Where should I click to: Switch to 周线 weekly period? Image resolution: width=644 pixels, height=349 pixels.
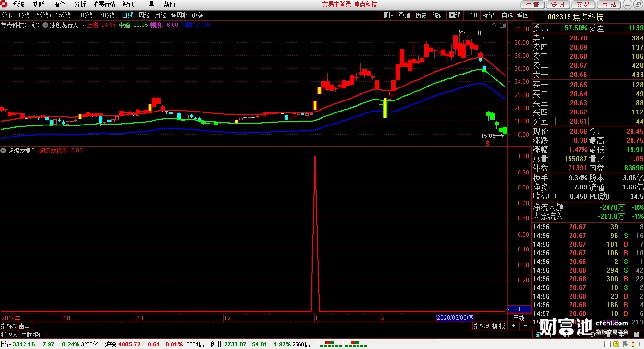[144, 15]
